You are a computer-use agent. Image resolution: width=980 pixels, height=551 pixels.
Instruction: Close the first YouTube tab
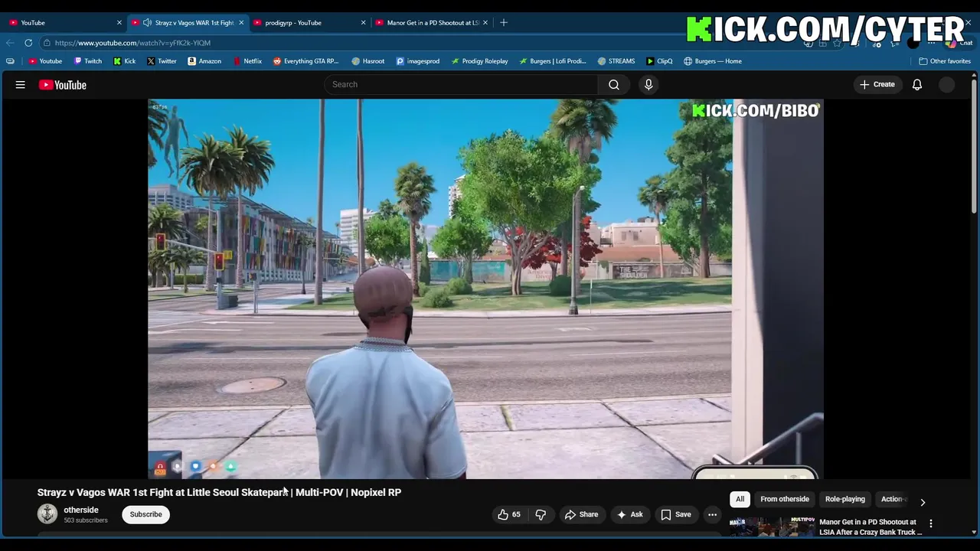[119, 22]
